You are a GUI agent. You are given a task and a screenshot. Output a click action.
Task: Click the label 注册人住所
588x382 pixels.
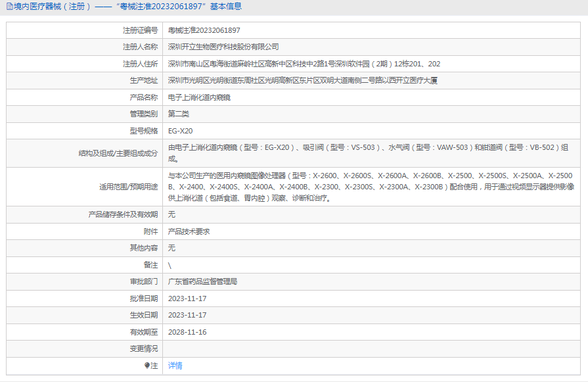(140, 64)
